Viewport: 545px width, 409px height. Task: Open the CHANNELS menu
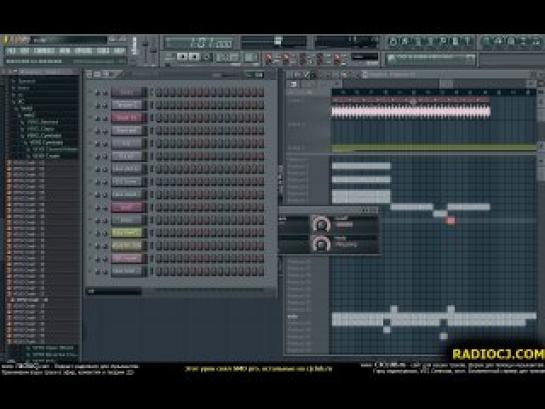coord(44,51)
